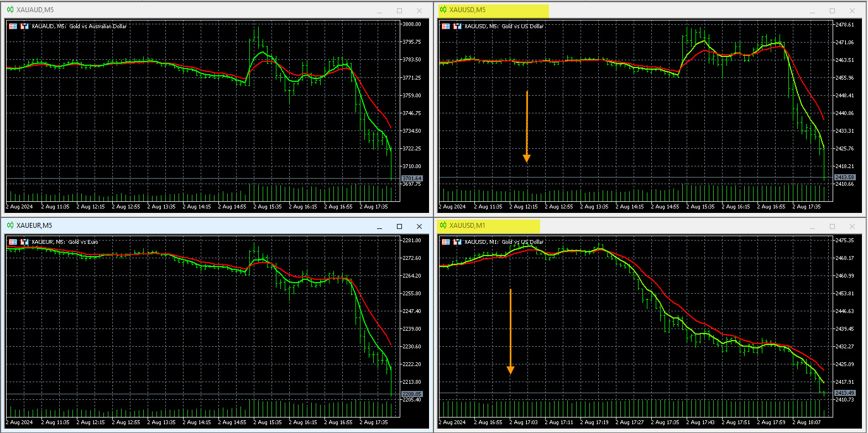
Task: Click price level 2239.00 on XAUEUR scale
Action: [x=412, y=328]
